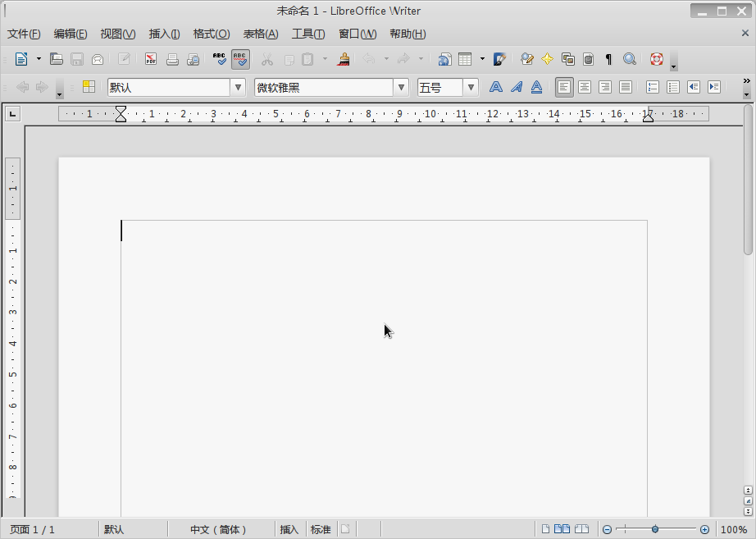Open the 帮助(H) menu

tap(408, 34)
